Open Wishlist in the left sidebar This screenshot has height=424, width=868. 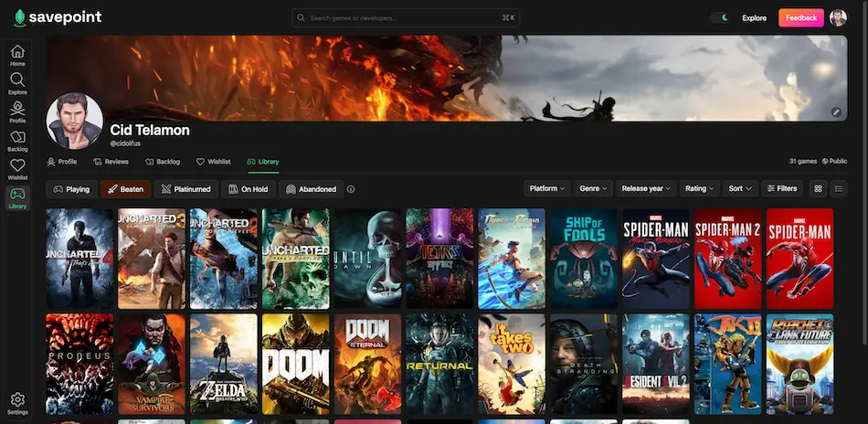17,169
